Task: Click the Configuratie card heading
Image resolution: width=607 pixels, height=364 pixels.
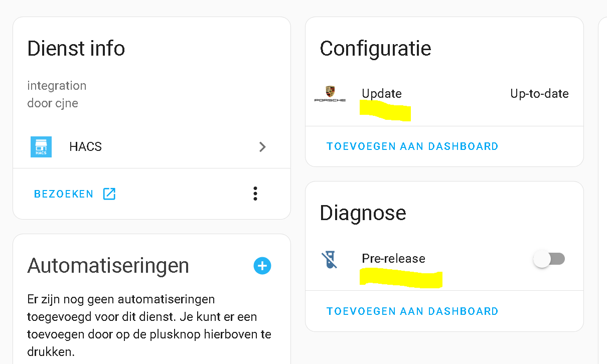Action: coord(375,49)
